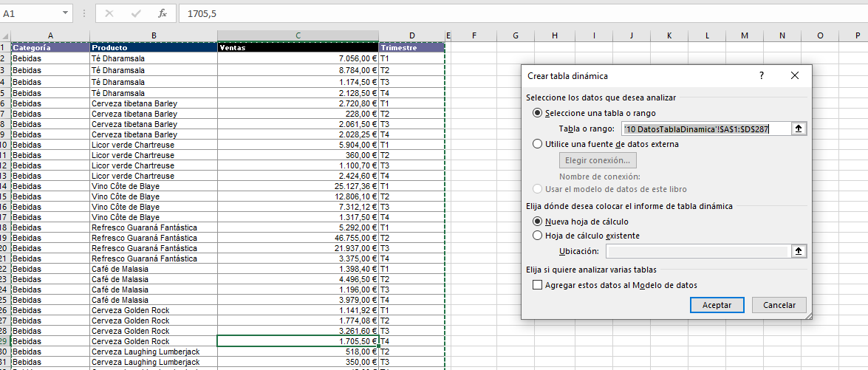The width and height of the screenshot is (868, 370).
Task: Click the formula bar Enter checkmark icon
Action: pyautogui.click(x=136, y=13)
